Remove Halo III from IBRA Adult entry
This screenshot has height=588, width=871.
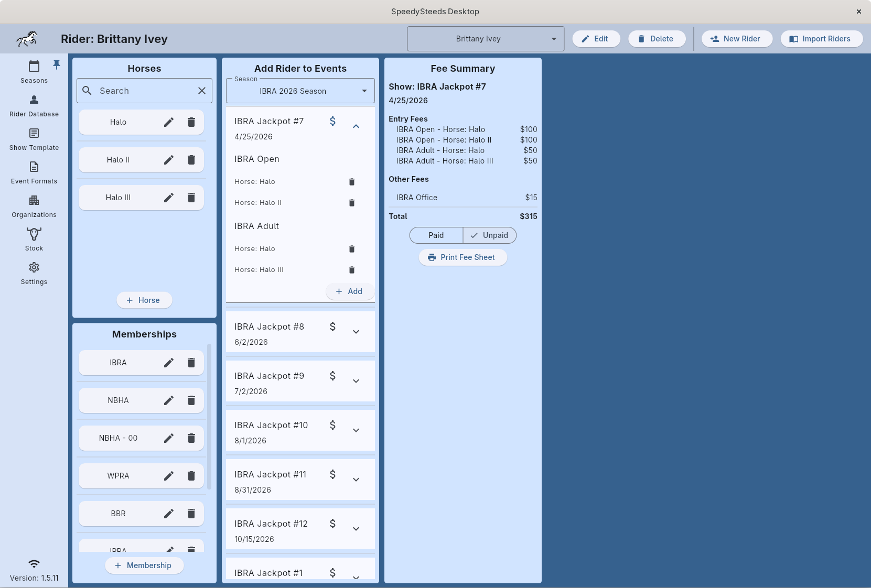coord(352,270)
